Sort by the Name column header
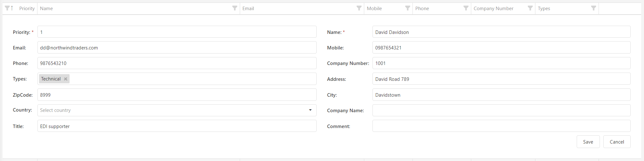The height and width of the screenshot is (161, 644). [46, 9]
